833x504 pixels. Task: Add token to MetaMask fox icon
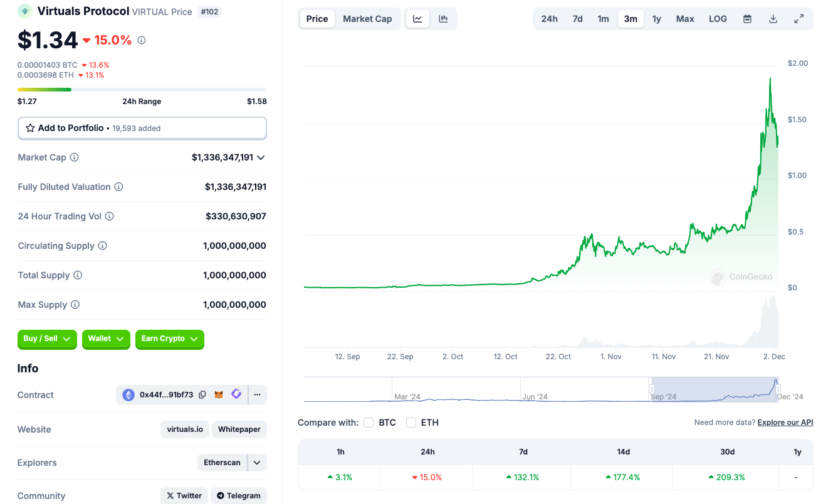[219, 395]
